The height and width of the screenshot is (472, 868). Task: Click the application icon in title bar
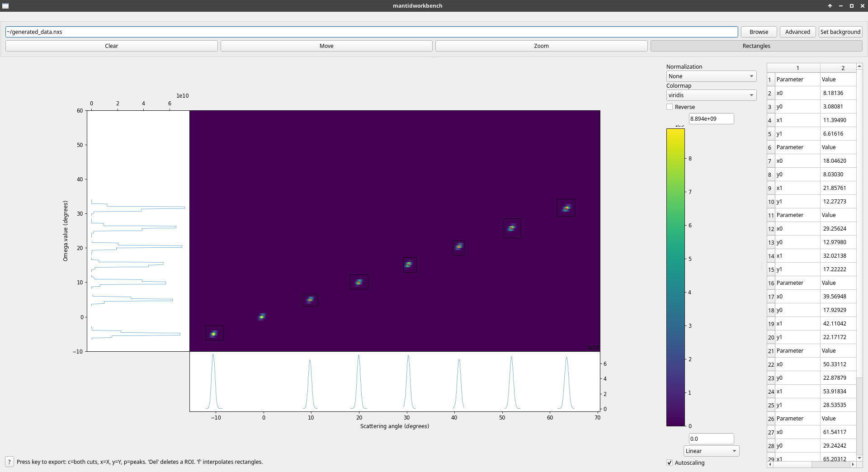point(5,6)
